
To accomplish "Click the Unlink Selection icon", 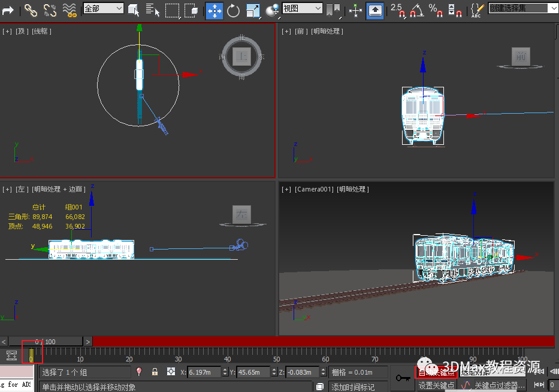I will click(50, 10).
